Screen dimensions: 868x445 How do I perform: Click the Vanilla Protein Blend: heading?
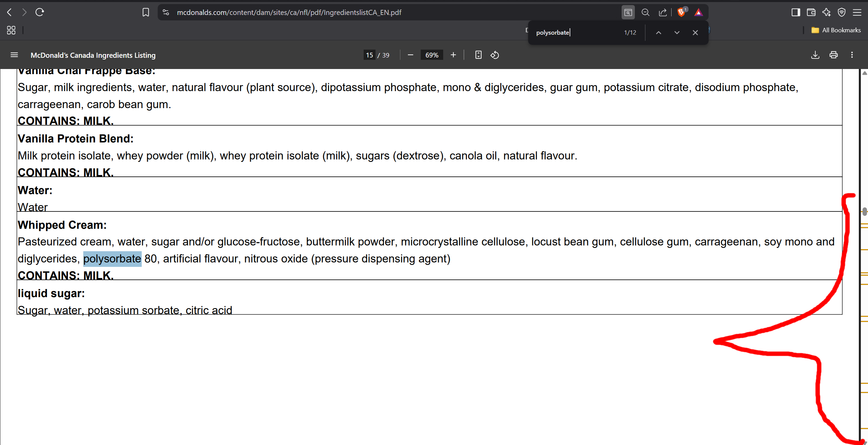(x=75, y=139)
